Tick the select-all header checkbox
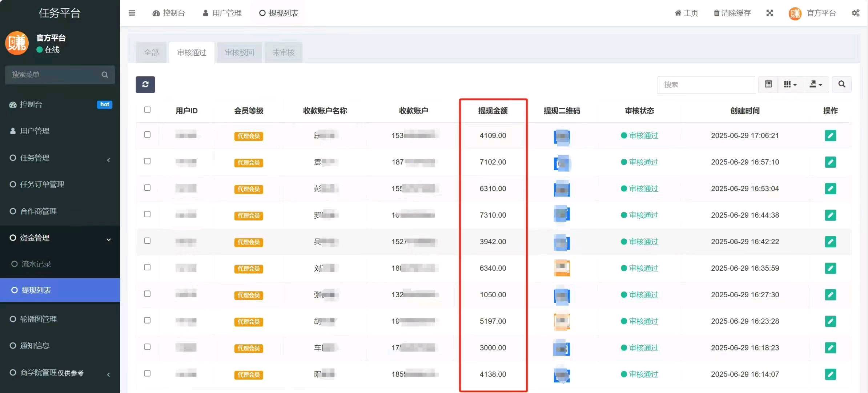The image size is (868, 393). click(147, 110)
